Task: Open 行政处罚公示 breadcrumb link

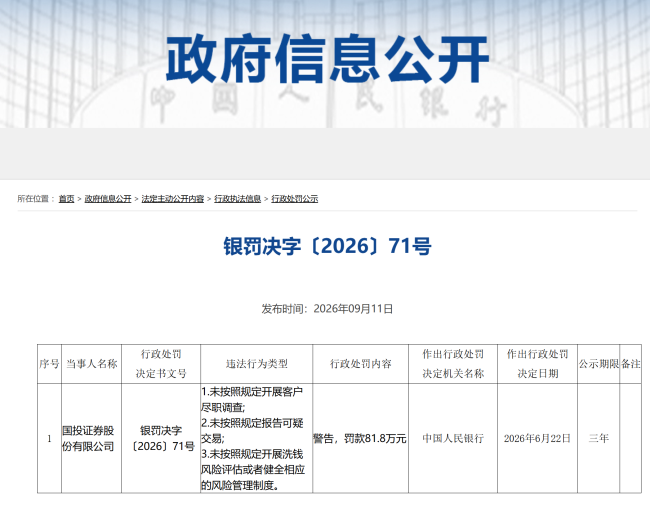Action: (x=295, y=199)
